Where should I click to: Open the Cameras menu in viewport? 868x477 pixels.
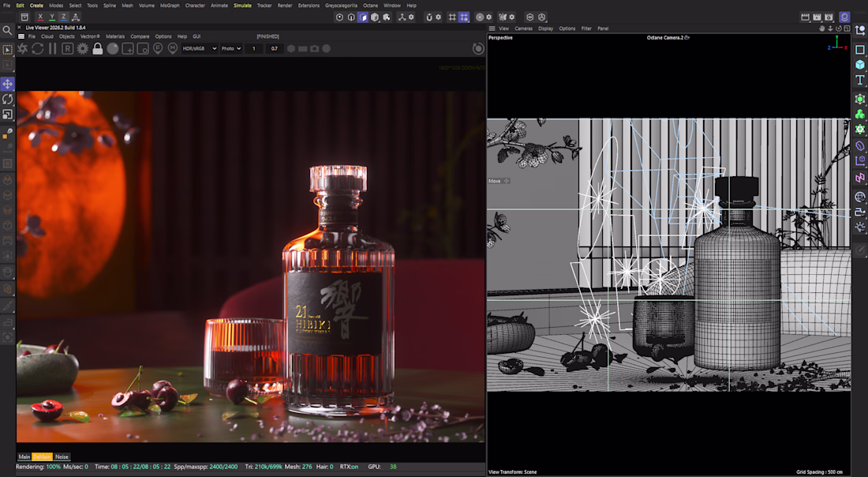[x=523, y=28]
